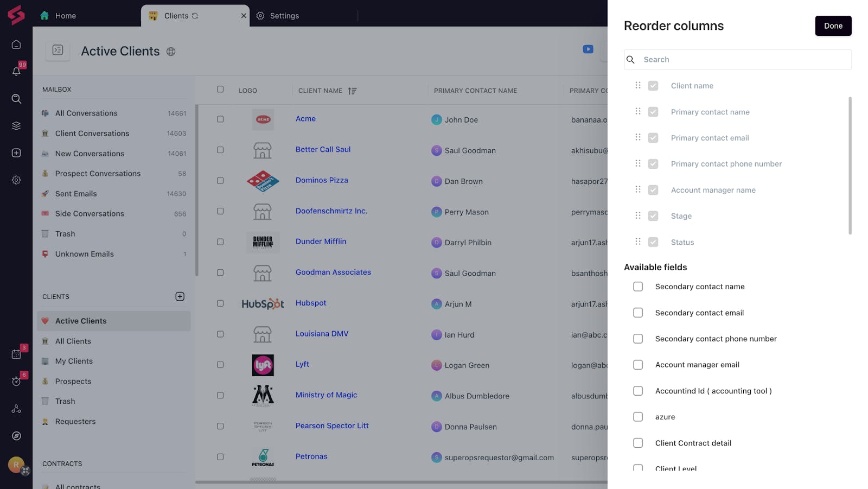This screenshot has height=489, width=868.
Task: Open the search icon in left sidebar
Action: 16,99
